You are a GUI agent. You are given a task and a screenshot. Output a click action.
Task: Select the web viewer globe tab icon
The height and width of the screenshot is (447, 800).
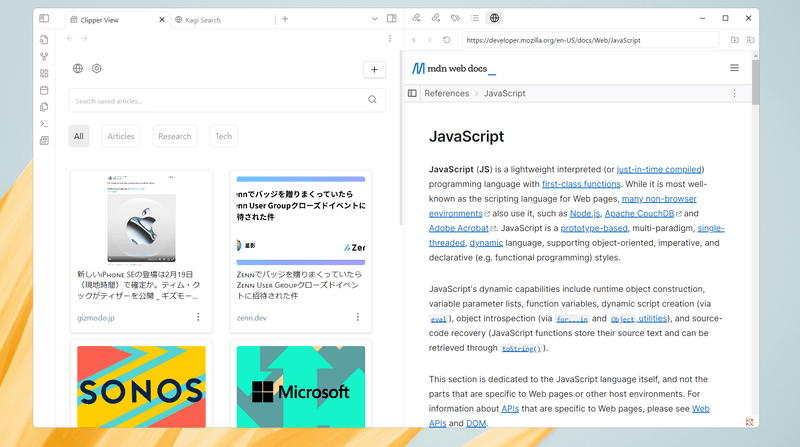pyautogui.click(x=494, y=18)
